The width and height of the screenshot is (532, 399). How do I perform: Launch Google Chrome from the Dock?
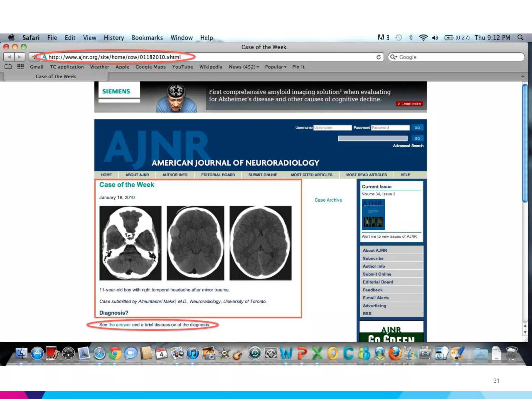pos(115,353)
